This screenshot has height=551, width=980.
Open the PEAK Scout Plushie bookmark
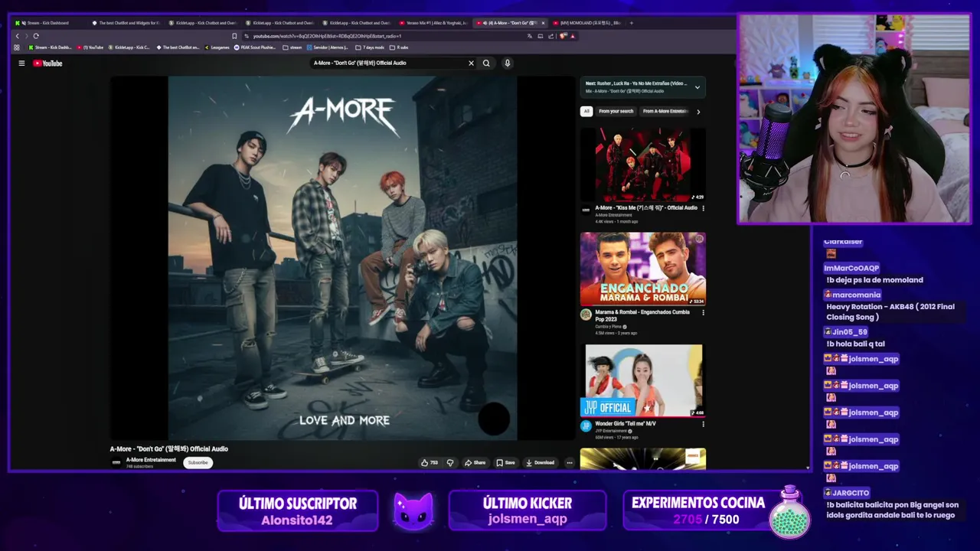point(256,47)
